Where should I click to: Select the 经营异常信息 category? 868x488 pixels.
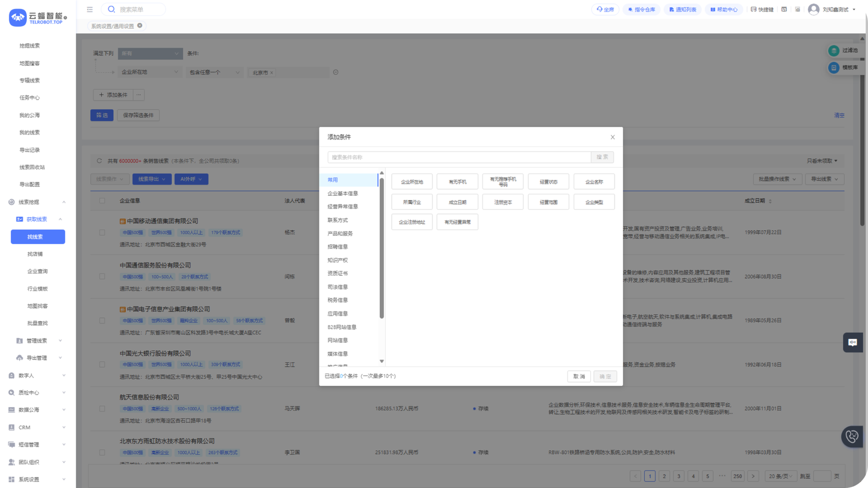349,207
